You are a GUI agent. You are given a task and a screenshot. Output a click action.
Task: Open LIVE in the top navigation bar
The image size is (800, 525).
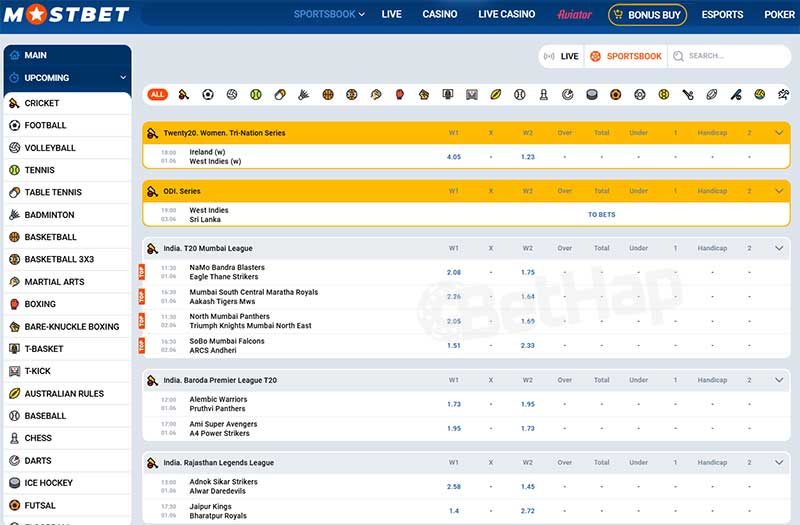coord(391,14)
